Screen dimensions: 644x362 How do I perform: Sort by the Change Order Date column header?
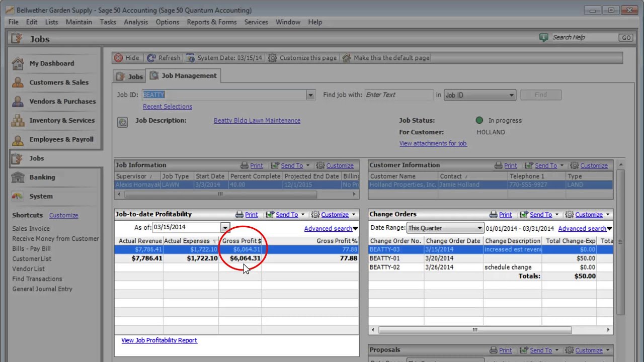coord(453,241)
